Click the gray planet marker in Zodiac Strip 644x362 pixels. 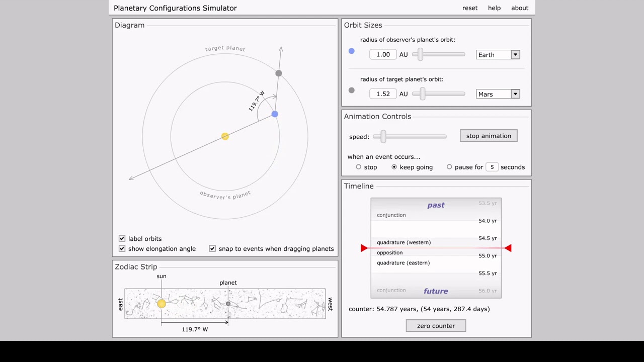pos(228,304)
